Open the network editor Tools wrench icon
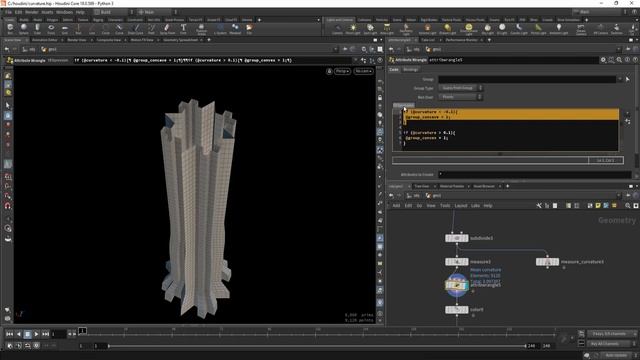The width and height of the screenshot is (640, 360). pyautogui.click(x=539, y=206)
